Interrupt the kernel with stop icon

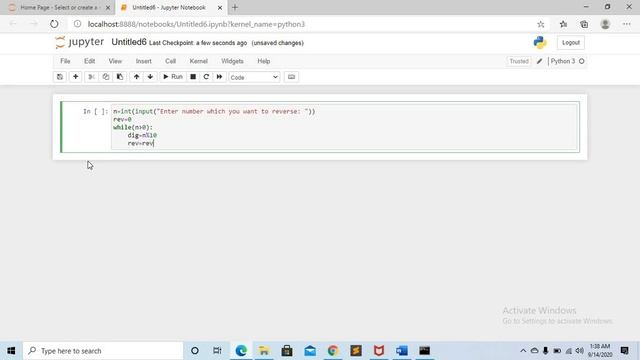tap(193, 77)
